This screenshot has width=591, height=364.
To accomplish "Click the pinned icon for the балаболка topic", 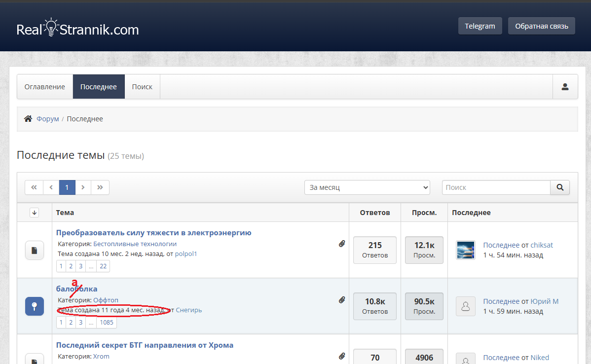I will 35,306.
